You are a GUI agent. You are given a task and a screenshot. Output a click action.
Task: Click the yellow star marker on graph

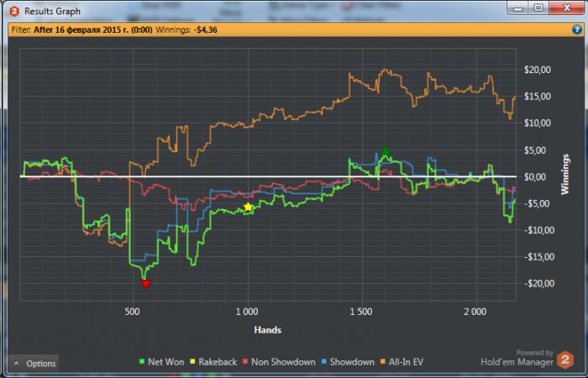click(249, 207)
